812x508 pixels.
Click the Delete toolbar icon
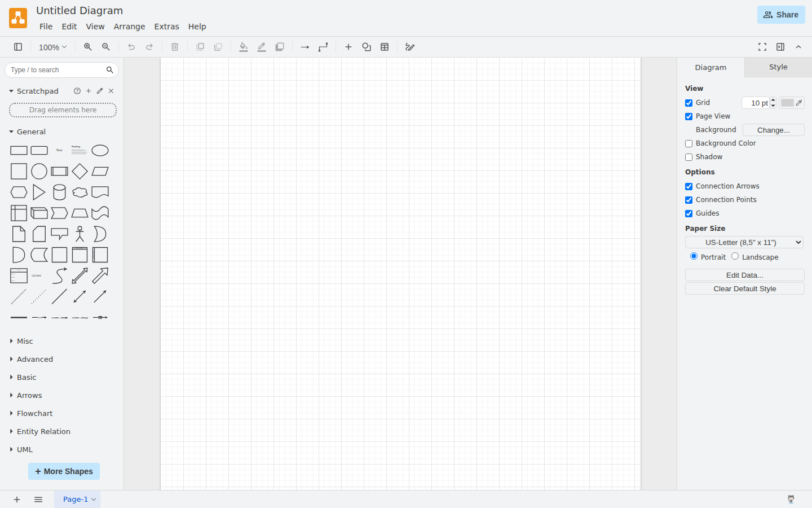pyautogui.click(x=175, y=47)
